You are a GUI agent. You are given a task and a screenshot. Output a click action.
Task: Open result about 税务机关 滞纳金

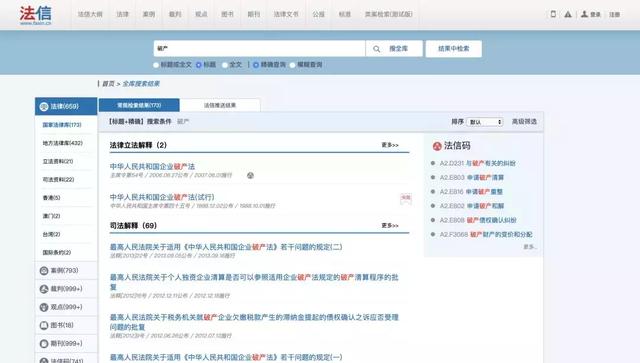coord(254,322)
